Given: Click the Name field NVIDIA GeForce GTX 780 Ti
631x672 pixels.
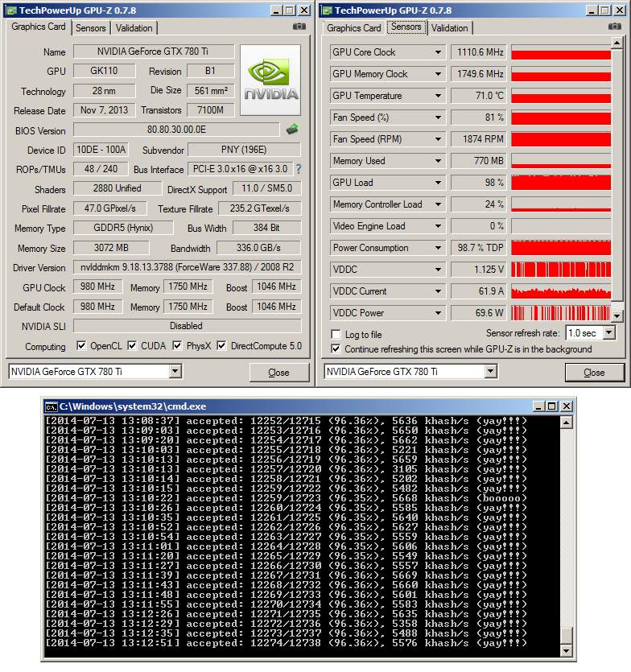Looking at the screenshot, I should click(154, 52).
